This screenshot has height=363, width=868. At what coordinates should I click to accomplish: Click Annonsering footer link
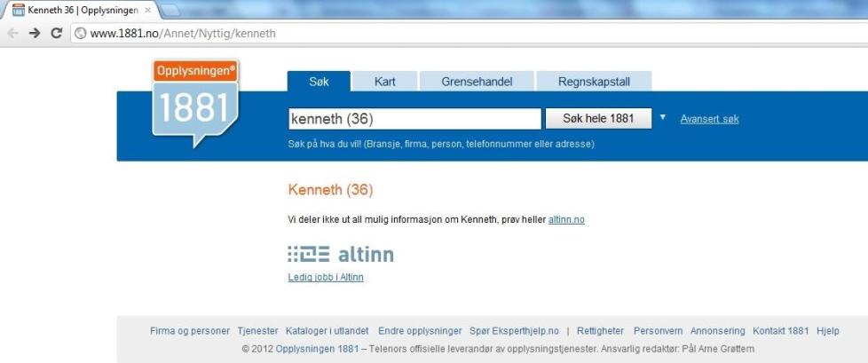coord(717,331)
